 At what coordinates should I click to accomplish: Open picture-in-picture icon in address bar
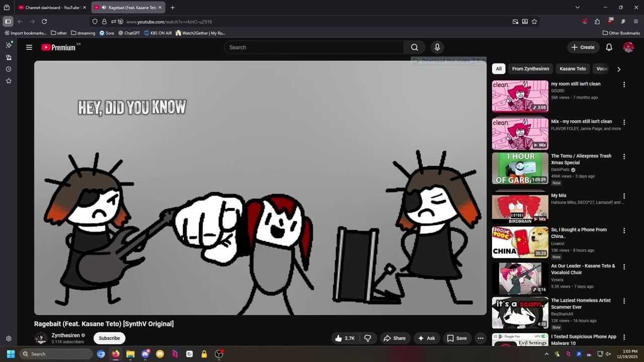515,22
